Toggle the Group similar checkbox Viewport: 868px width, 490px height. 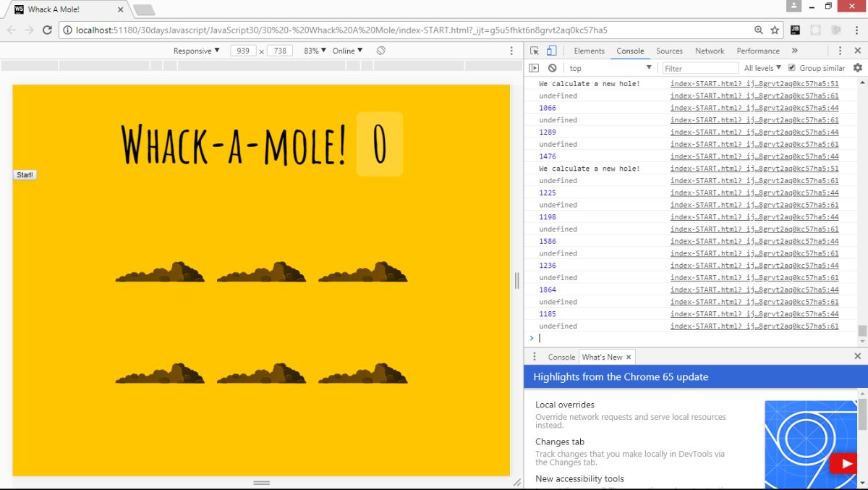(x=792, y=68)
